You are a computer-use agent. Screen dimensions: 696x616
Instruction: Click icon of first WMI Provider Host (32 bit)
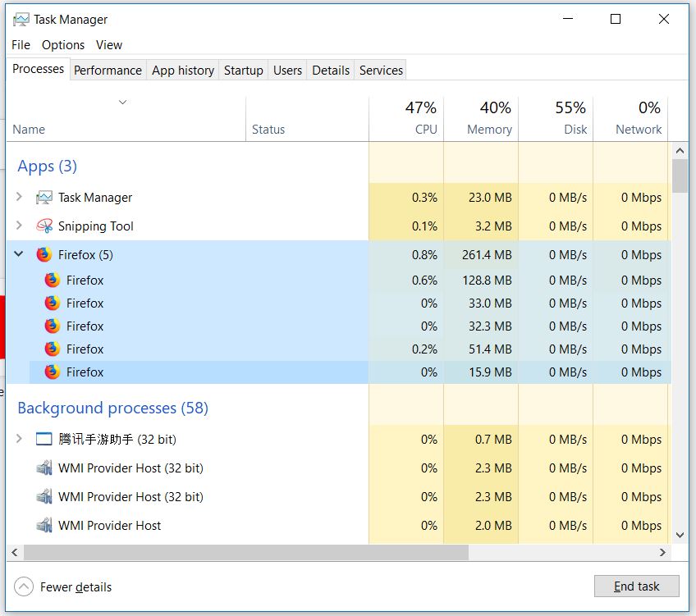44,468
